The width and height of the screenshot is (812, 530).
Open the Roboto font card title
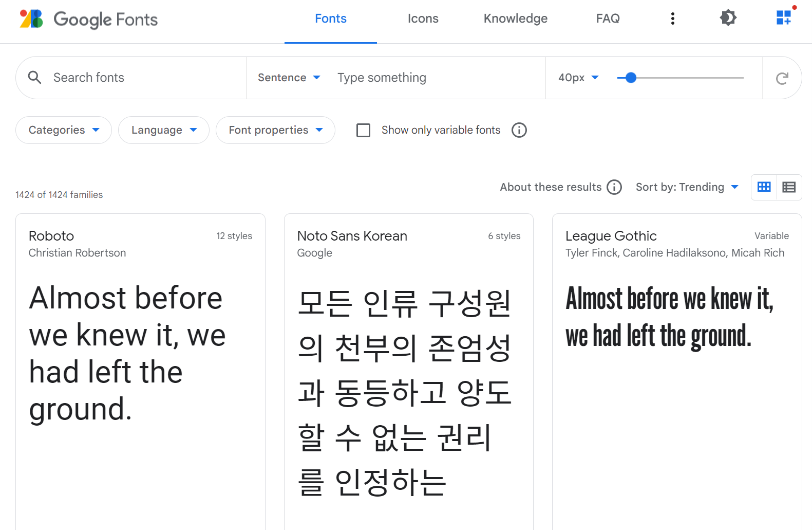51,236
